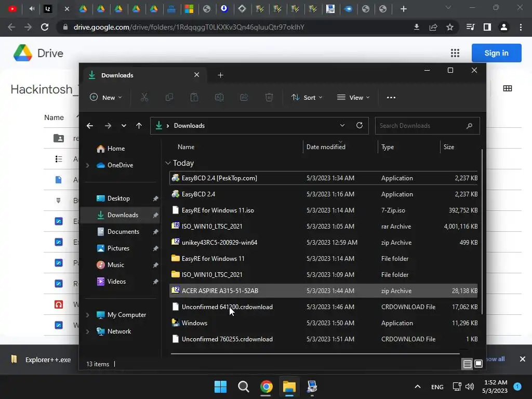Collapse the Today group

(x=168, y=163)
